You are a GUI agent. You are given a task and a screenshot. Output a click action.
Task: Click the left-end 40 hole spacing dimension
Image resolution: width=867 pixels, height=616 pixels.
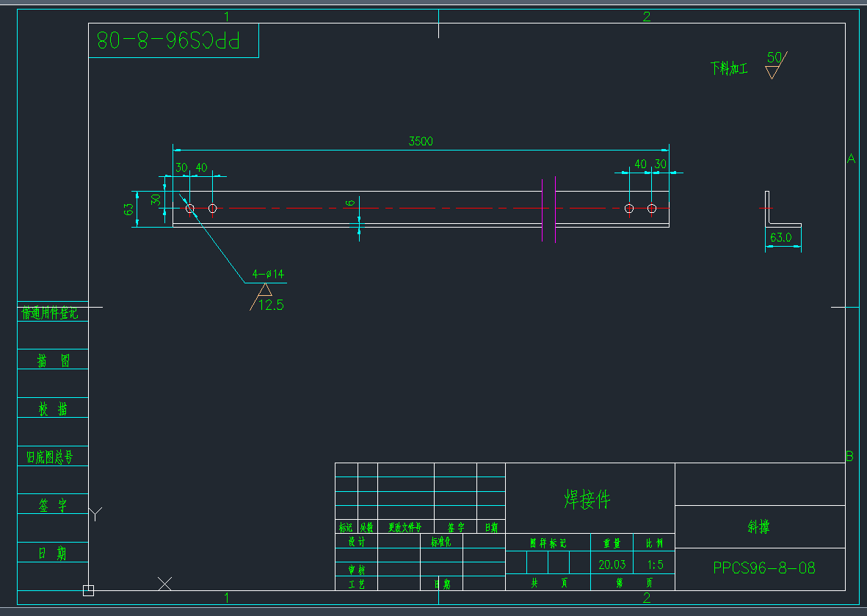(201, 167)
